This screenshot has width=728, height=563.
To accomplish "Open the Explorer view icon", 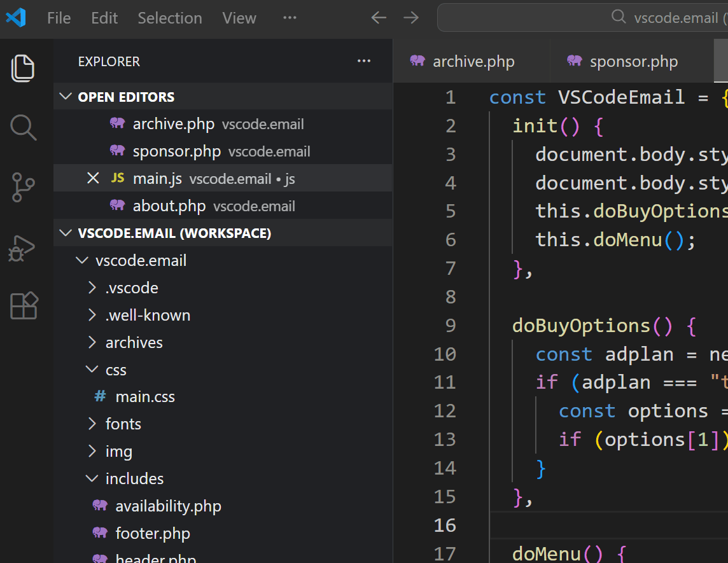I will point(23,68).
